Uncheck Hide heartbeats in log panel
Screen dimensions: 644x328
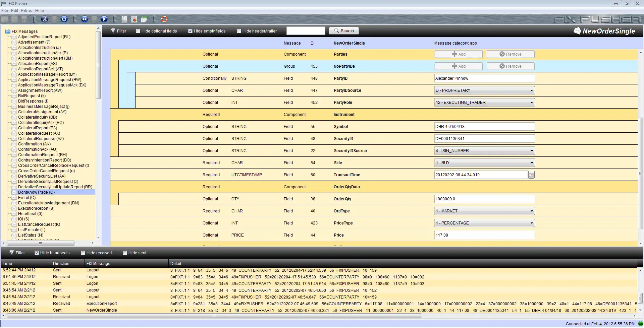pyautogui.click(x=37, y=253)
